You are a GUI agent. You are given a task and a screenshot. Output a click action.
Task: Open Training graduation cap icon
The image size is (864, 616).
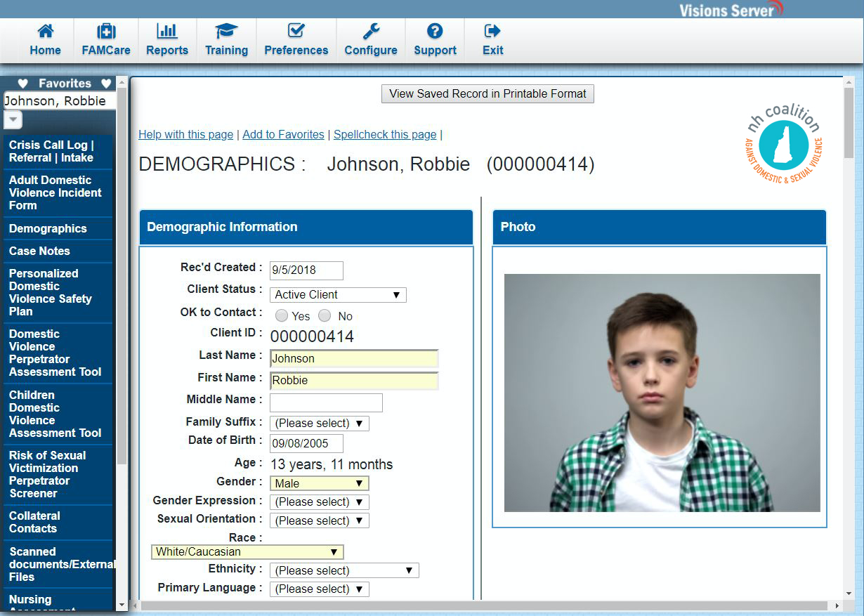(x=226, y=31)
